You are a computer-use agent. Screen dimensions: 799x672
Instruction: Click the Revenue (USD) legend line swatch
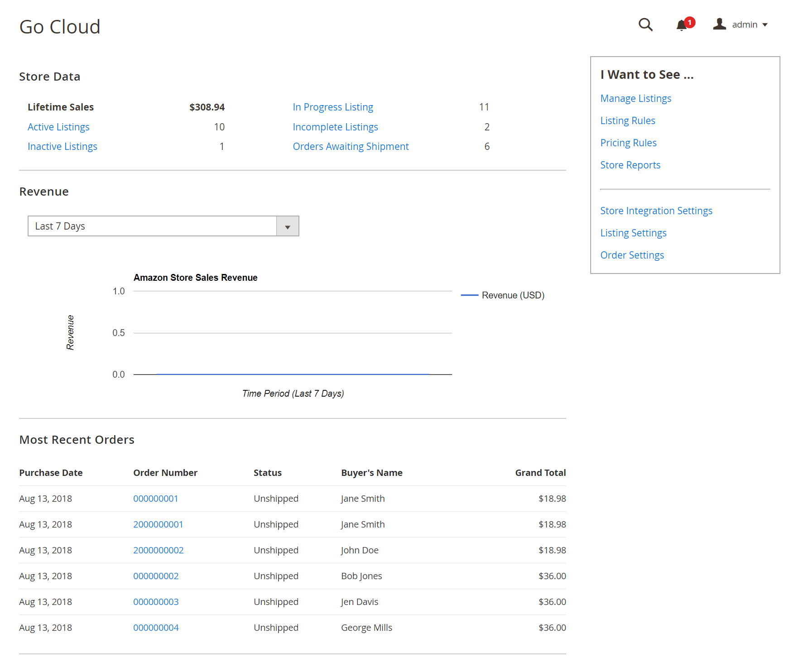pyautogui.click(x=469, y=295)
